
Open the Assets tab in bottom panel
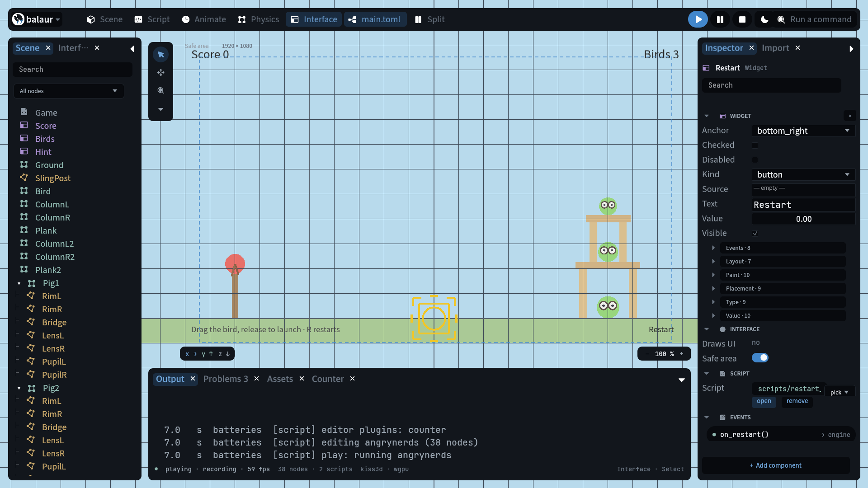280,379
